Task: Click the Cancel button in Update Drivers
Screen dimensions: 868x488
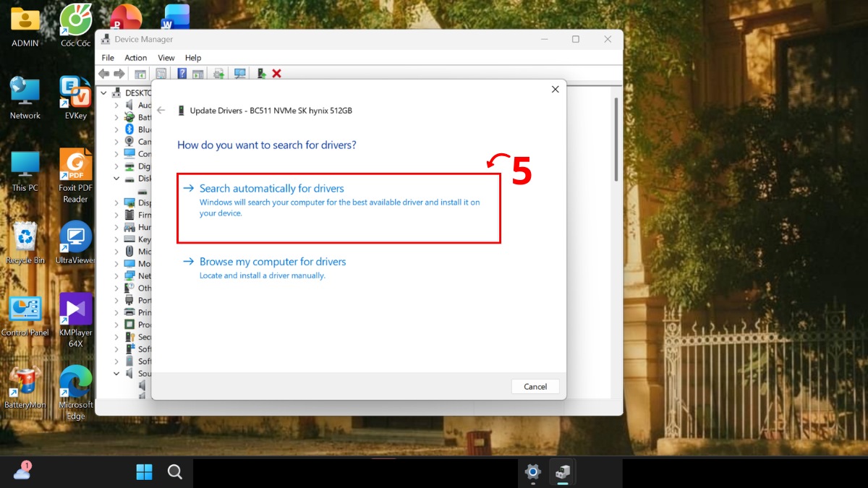Action: (x=535, y=386)
